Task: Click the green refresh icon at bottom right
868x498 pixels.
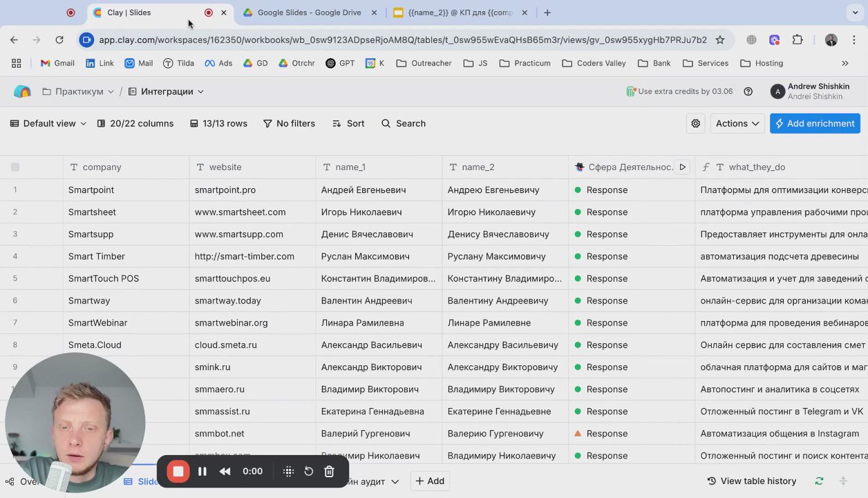Action: 819,481
